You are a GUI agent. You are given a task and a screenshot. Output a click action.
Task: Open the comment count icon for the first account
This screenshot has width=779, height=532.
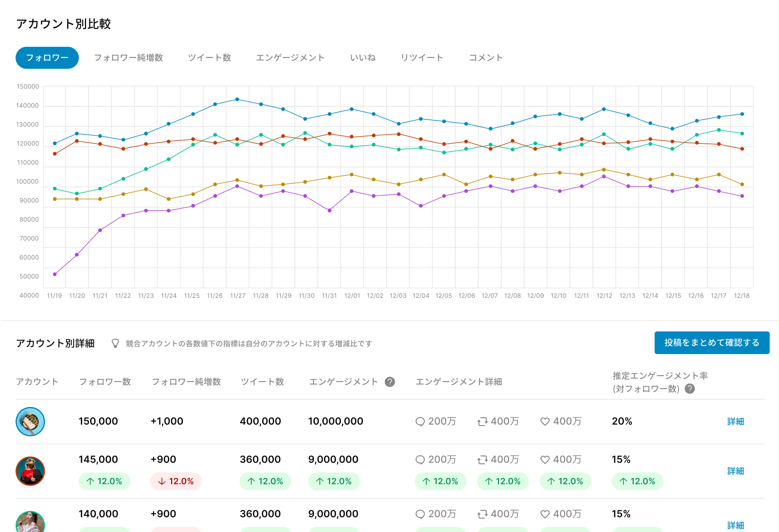[x=420, y=421]
